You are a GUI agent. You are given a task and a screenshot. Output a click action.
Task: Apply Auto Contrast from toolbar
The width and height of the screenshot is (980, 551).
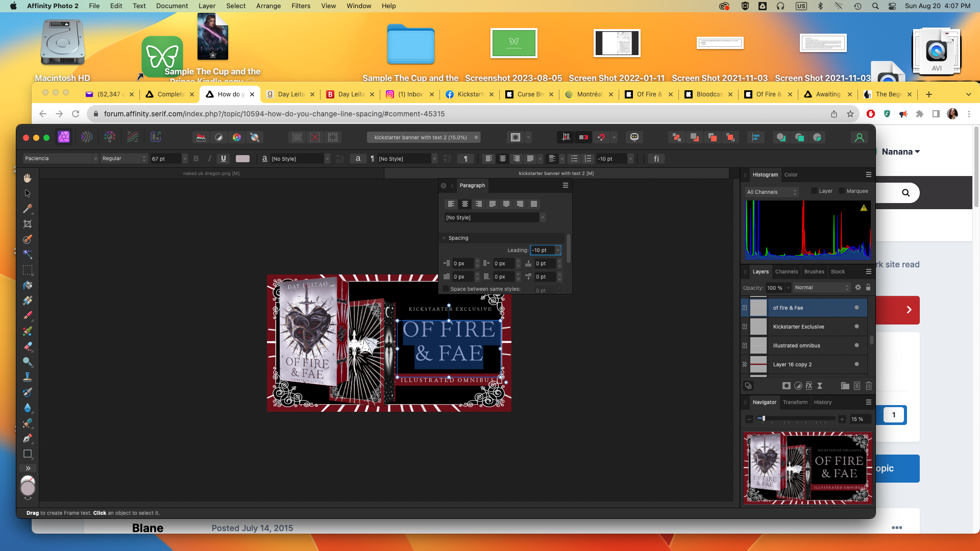point(219,137)
